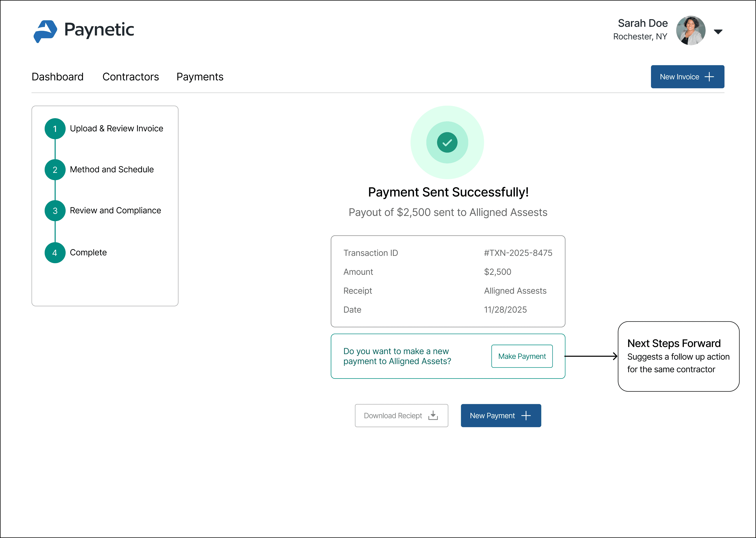Click the plus icon on New Payment
The height and width of the screenshot is (538, 756).
[x=526, y=415]
